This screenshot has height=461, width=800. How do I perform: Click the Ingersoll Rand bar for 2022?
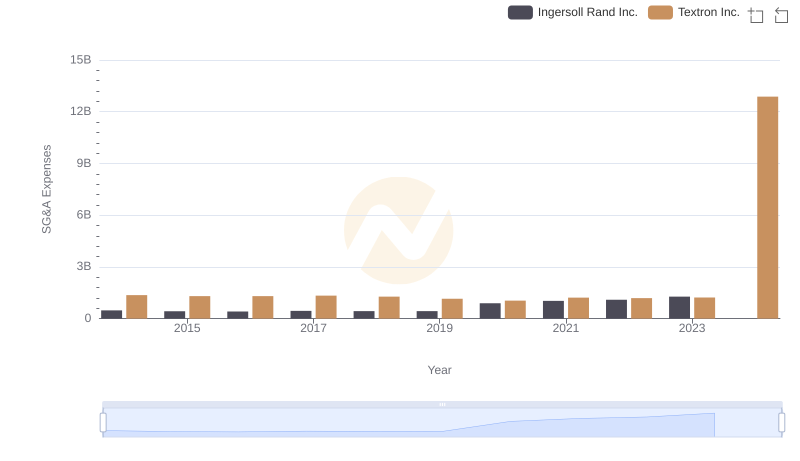tap(616, 309)
